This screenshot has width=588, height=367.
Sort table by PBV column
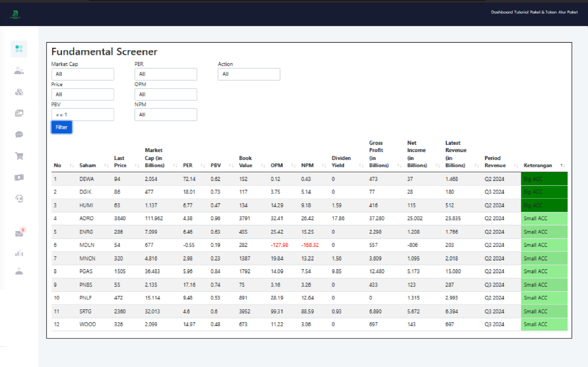[216, 165]
